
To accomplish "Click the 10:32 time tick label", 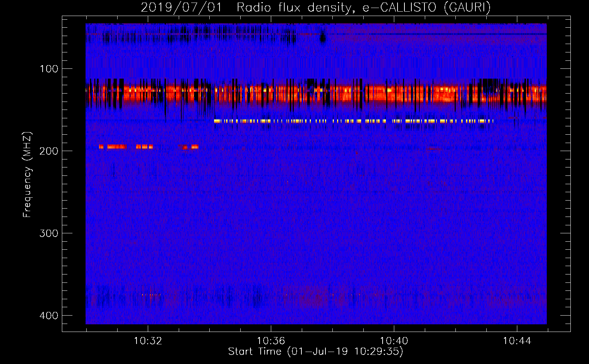I will coord(148,341).
